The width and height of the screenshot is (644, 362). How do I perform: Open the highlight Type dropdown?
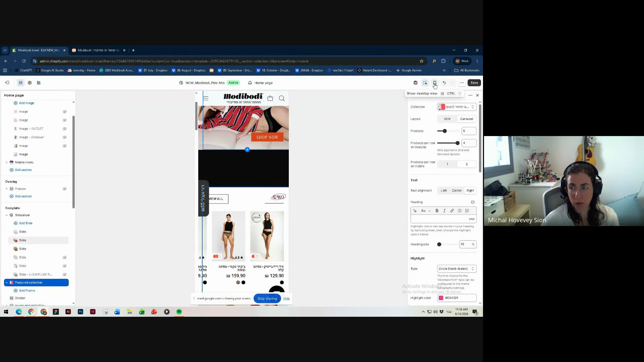[x=457, y=269]
